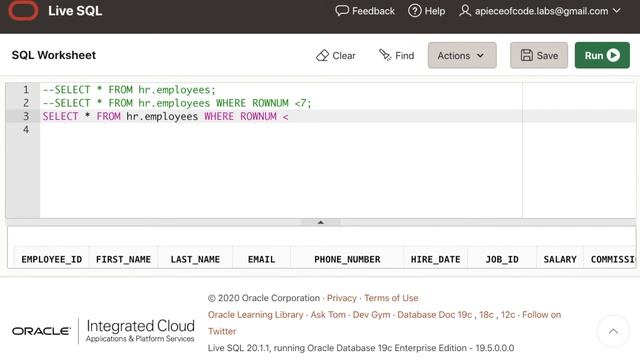Open the Terms of Use link
The width and height of the screenshot is (640, 360).
click(391, 298)
